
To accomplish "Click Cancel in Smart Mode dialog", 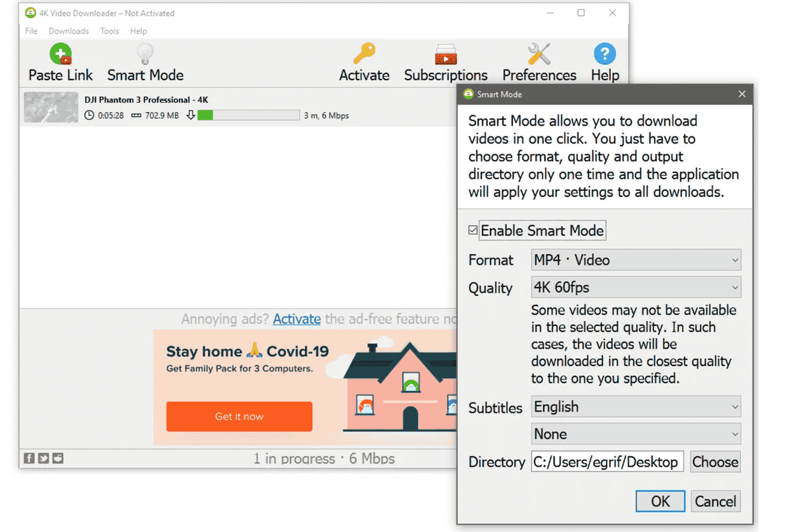I will click(716, 501).
